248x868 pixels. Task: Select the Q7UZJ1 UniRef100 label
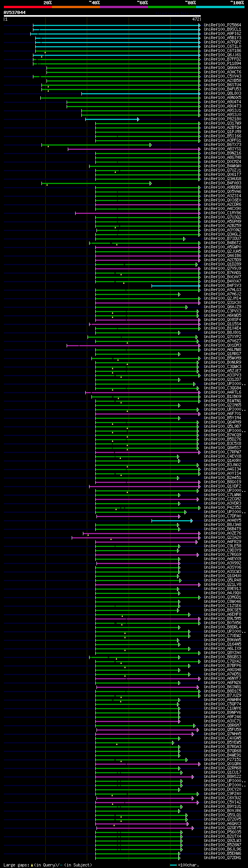pyautogui.click(x=222, y=170)
